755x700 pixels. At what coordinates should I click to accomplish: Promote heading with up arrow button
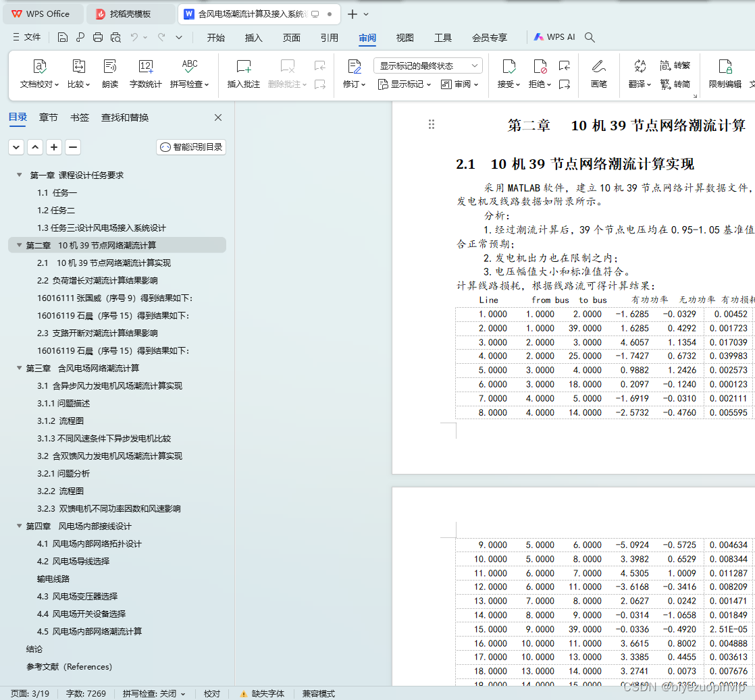35,147
